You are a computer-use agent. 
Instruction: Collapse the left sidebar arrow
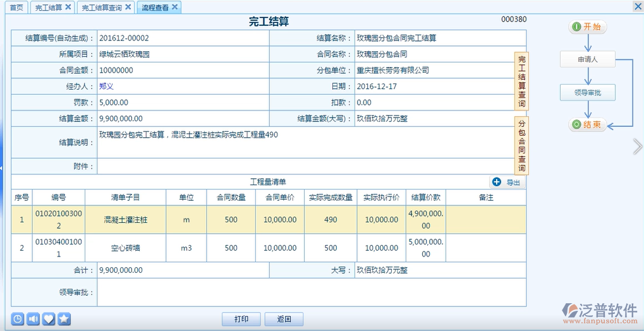click(x=2, y=169)
